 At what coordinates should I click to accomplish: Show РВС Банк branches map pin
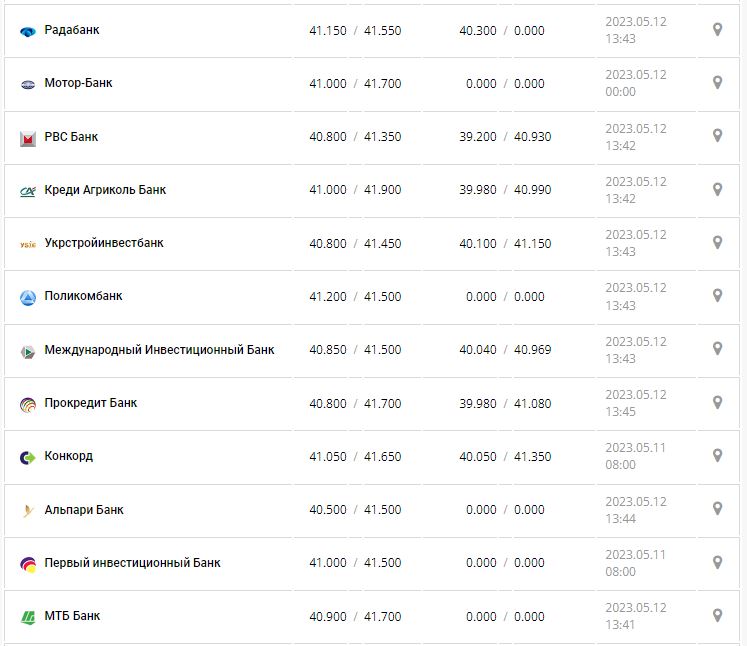pyautogui.click(x=717, y=136)
